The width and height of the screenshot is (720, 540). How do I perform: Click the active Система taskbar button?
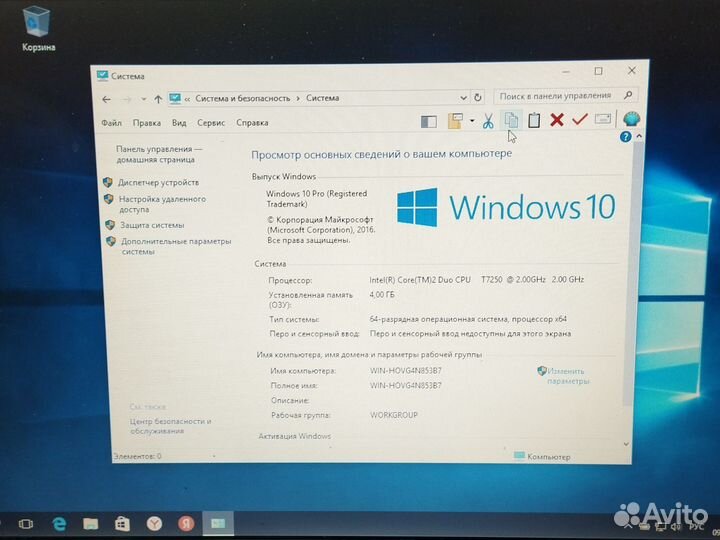click(218, 523)
